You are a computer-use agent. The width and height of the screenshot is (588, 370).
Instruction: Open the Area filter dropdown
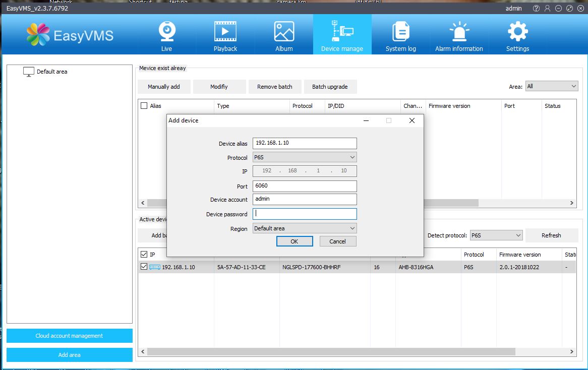551,86
